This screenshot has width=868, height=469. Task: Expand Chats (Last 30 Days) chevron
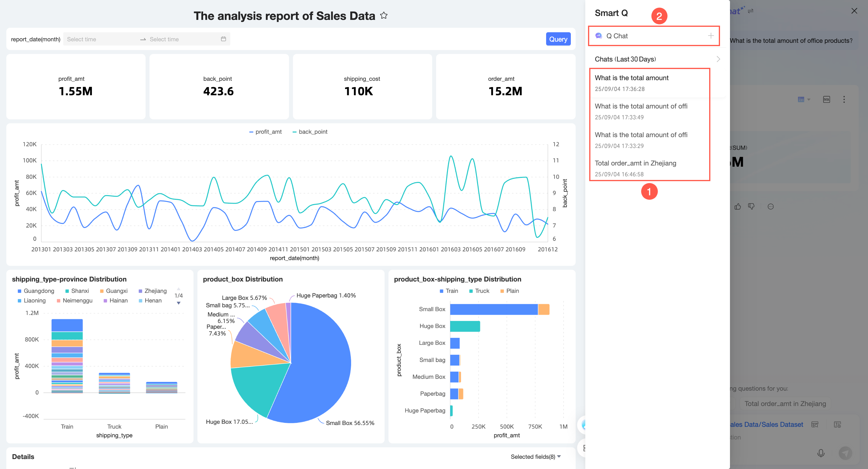pos(718,59)
